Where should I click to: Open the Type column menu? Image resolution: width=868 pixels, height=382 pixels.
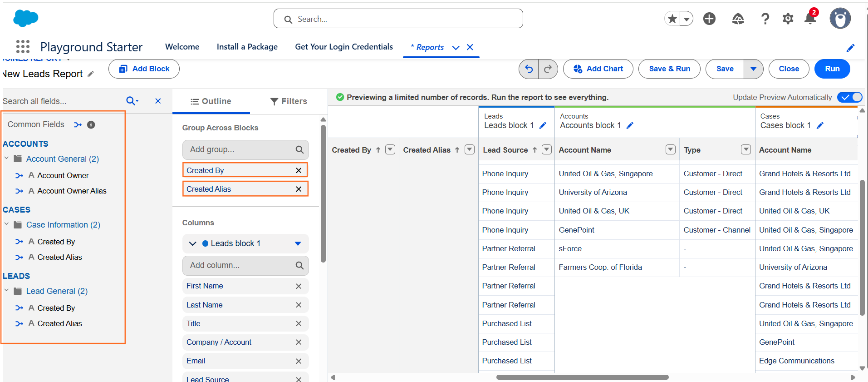click(x=745, y=149)
